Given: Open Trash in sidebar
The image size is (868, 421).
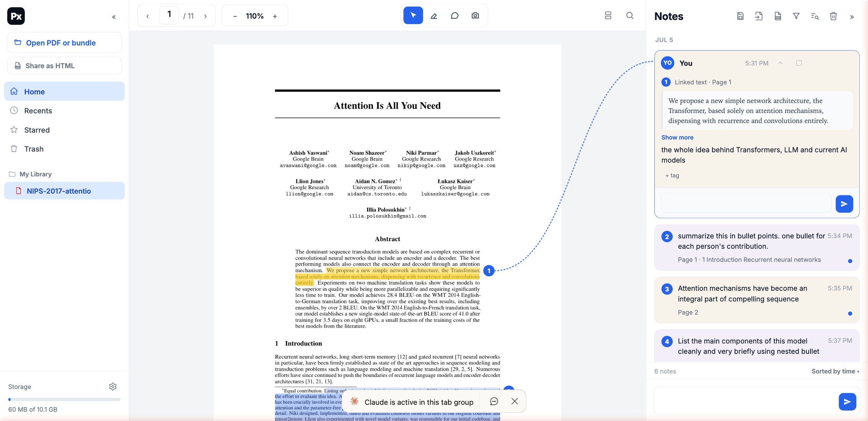Looking at the screenshot, I should click(x=64, y=149).
